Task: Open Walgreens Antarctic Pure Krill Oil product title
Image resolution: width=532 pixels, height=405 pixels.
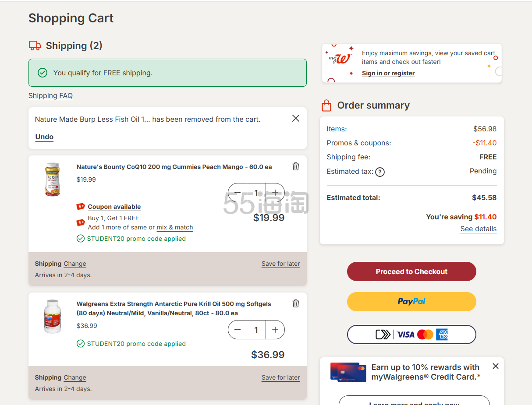Action: pos(174,308)
